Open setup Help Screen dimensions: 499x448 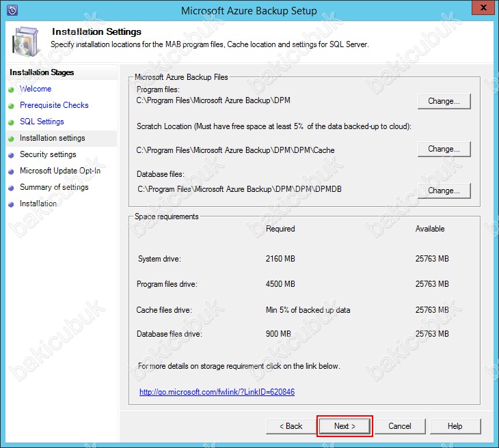455,426
